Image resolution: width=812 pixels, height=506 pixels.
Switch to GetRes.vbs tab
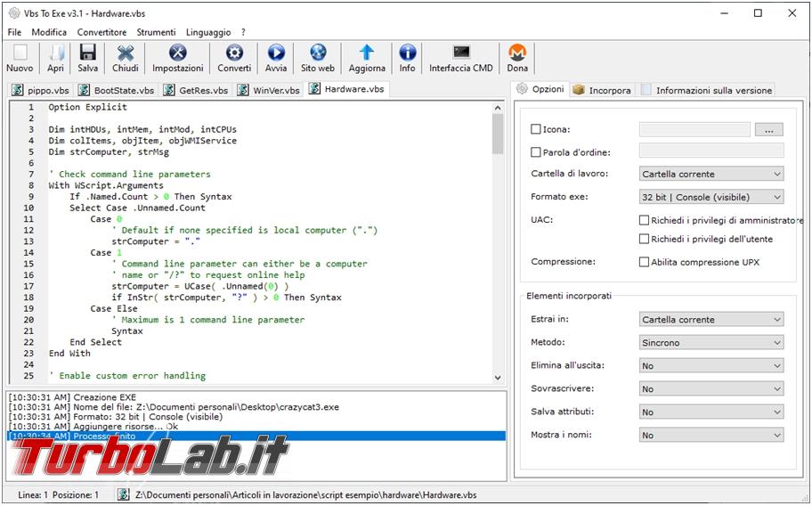pyautogui.click(x=196, y=90)
